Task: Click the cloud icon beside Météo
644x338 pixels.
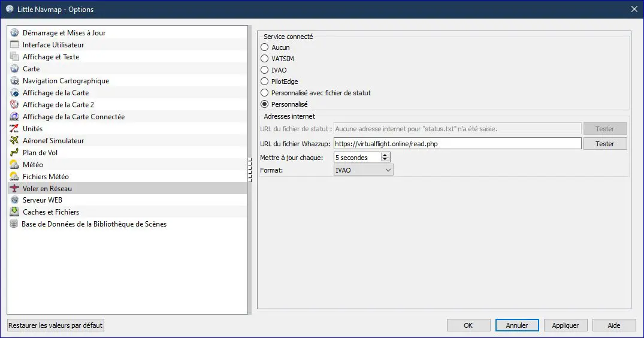Action: point(14,164)
